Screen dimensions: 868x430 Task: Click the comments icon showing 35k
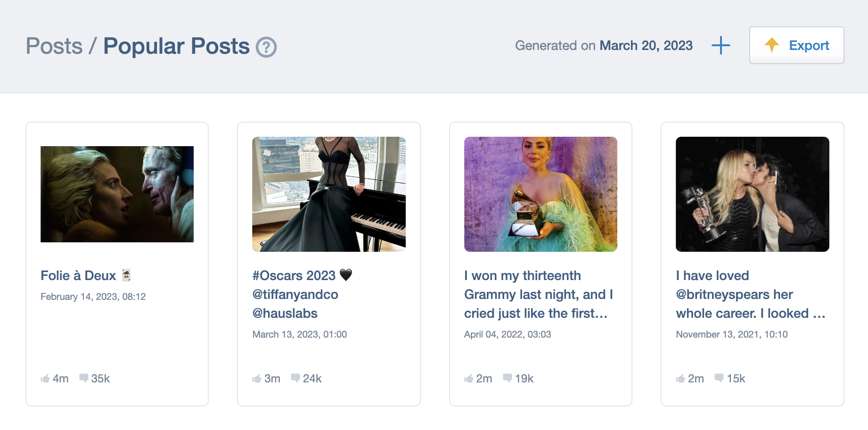click(x=84, y=378)
